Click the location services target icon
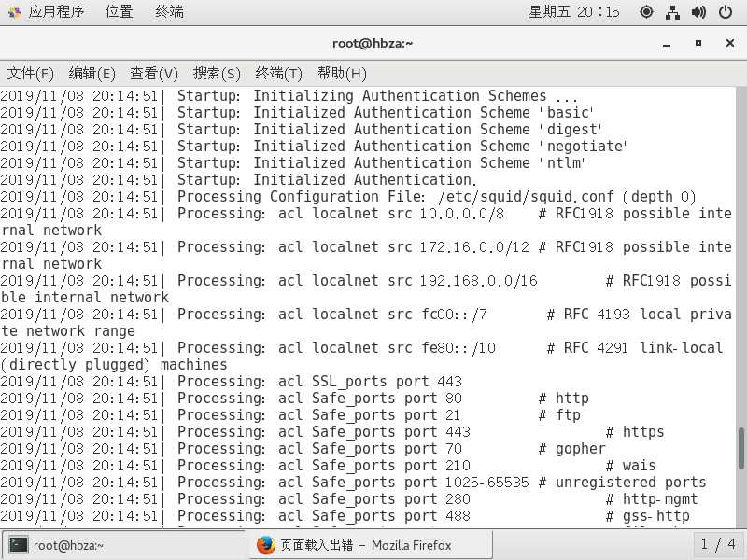The image size is (747, 560). [646, 12]
